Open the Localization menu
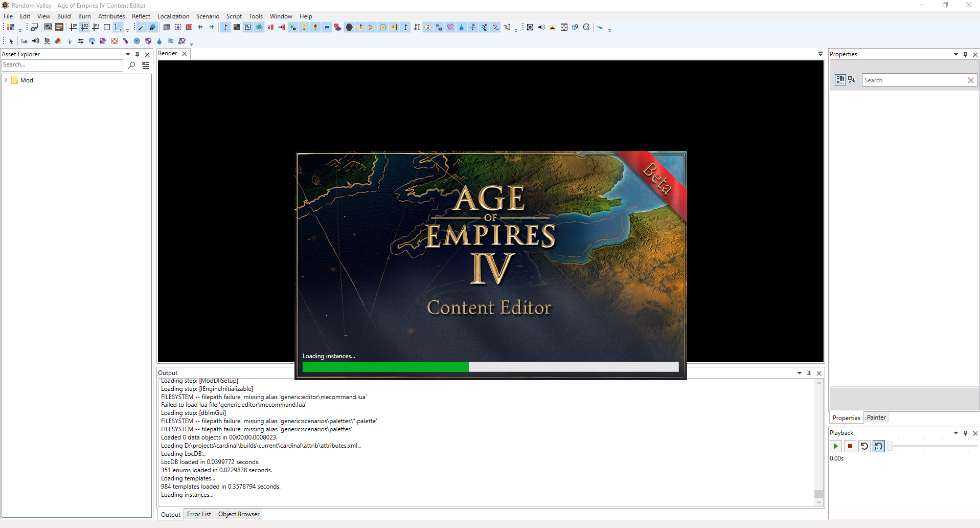The width and height of the screenshot is (980, 528). [173, 16]
